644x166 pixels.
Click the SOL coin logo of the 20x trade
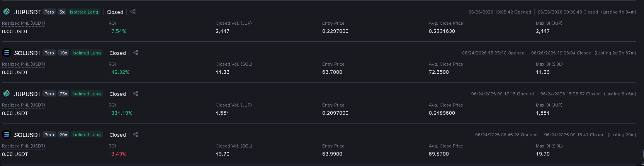(x=7, y=135)
